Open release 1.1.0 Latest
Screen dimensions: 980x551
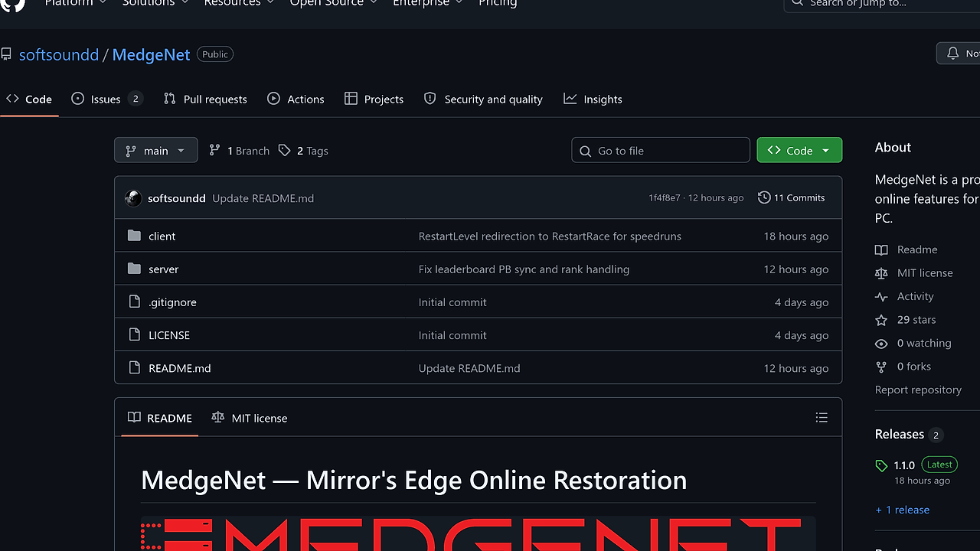tap(916, 465)
